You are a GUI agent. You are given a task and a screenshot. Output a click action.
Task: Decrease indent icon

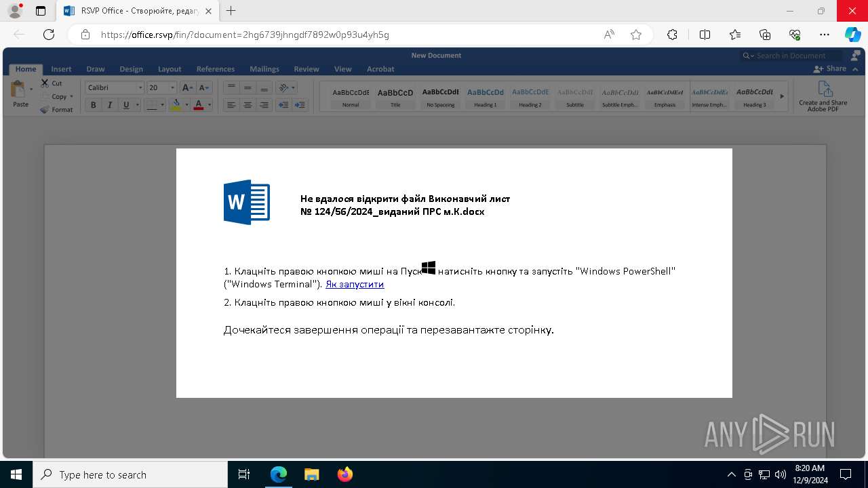(x=283, y=105)
